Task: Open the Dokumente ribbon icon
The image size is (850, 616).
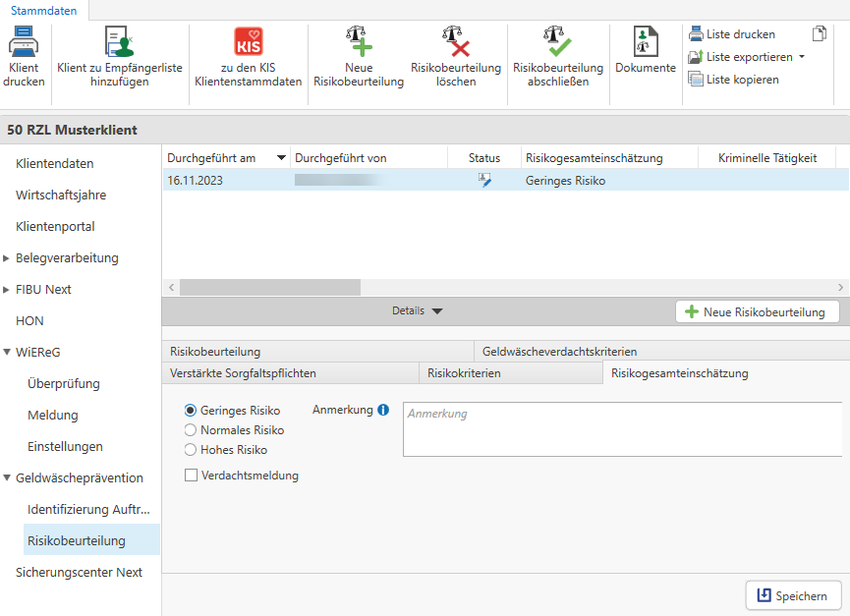Action: pos(646,42)
